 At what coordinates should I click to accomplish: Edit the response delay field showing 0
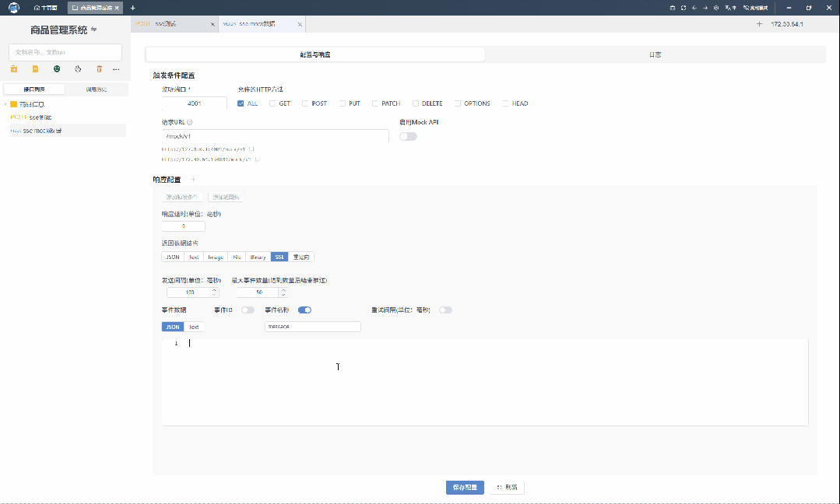pyautogui.click(x=183, y=226)
